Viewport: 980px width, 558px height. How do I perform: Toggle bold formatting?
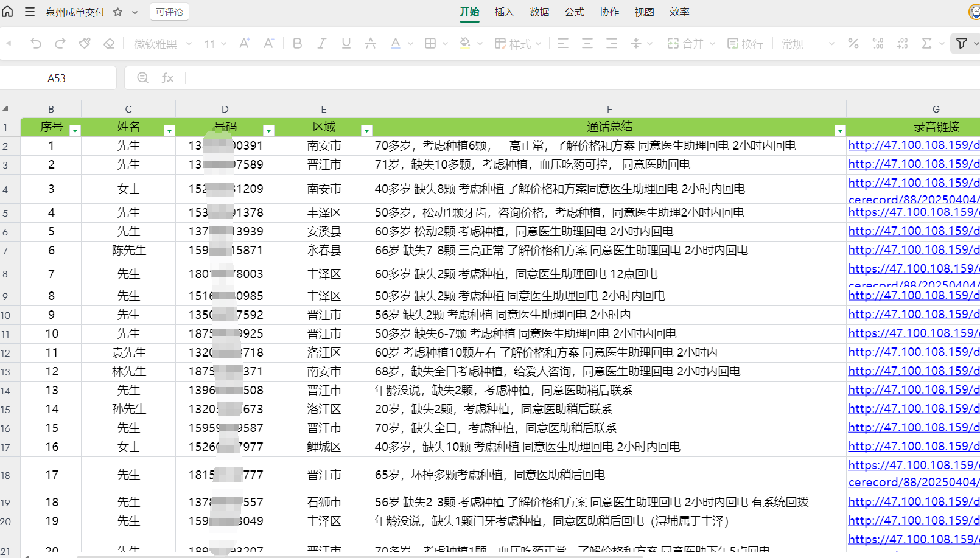(297, 44)
